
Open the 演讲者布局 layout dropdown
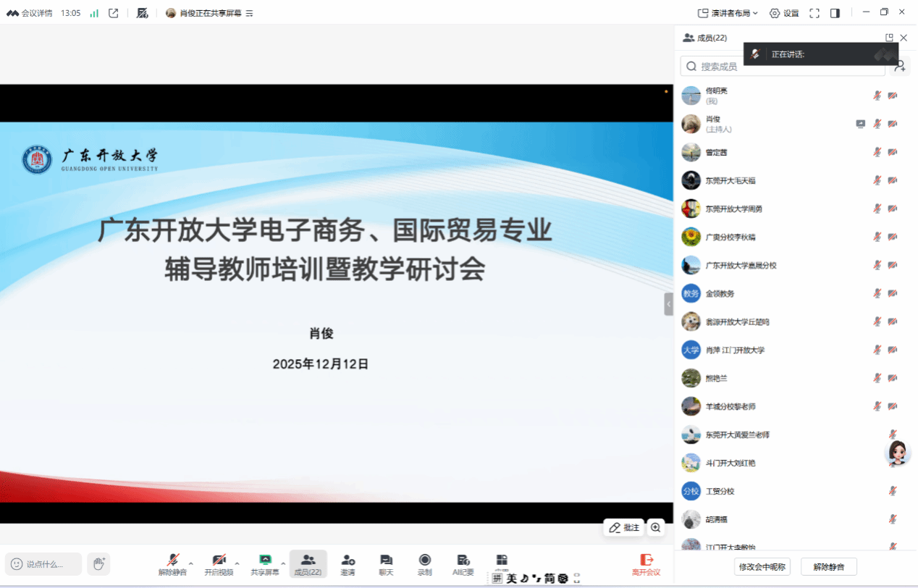[x=728, y=13]
